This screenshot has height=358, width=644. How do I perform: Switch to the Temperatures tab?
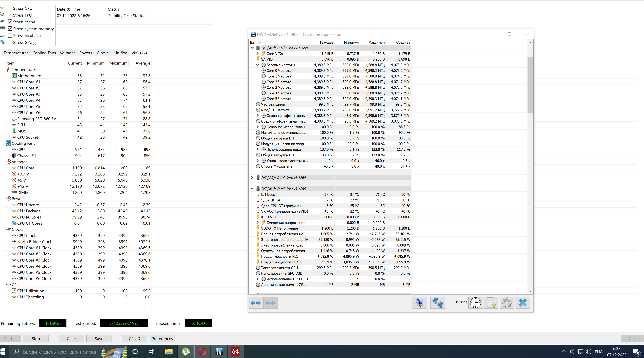(16, 53)
